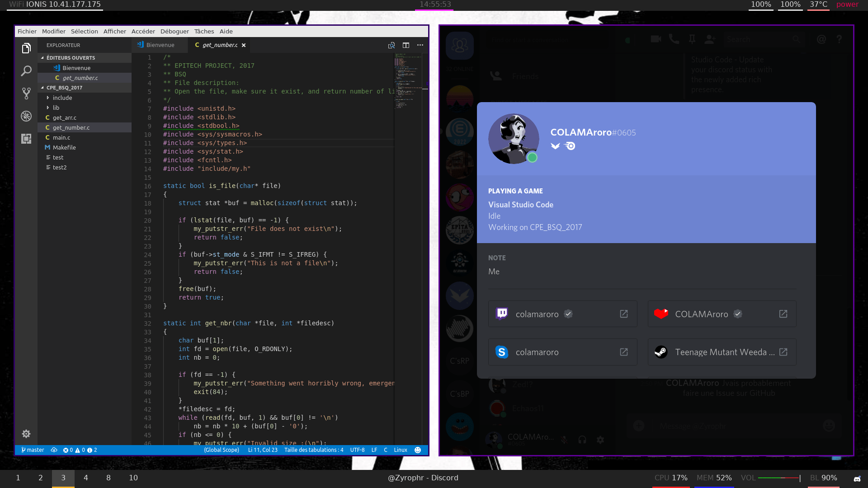868x488 pixels.
Task: Expand the include folder
Action: (x=85, y=98)
